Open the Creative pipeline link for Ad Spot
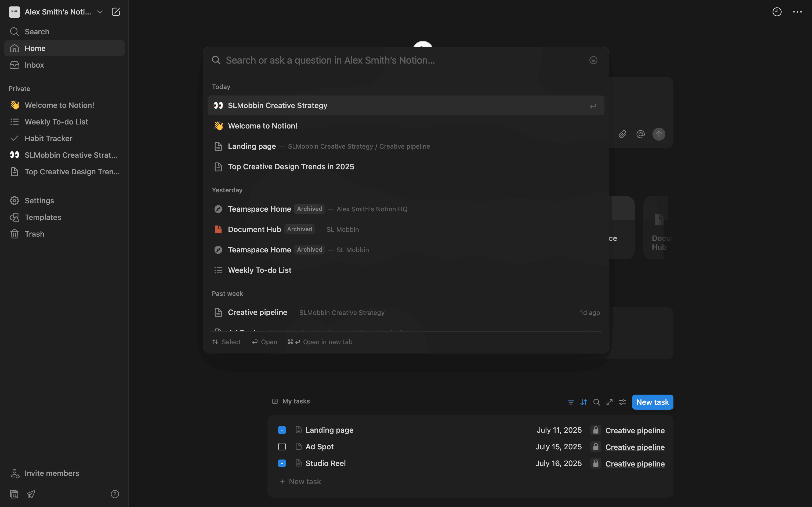Screen dimensions: 812x507 point(635,447)
